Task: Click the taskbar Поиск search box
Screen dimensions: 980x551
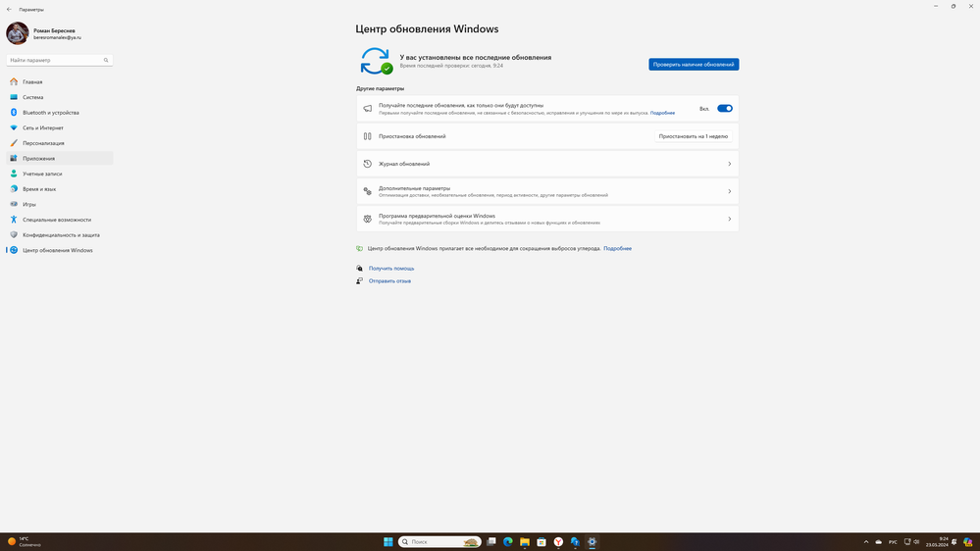Action: [440, 541]
